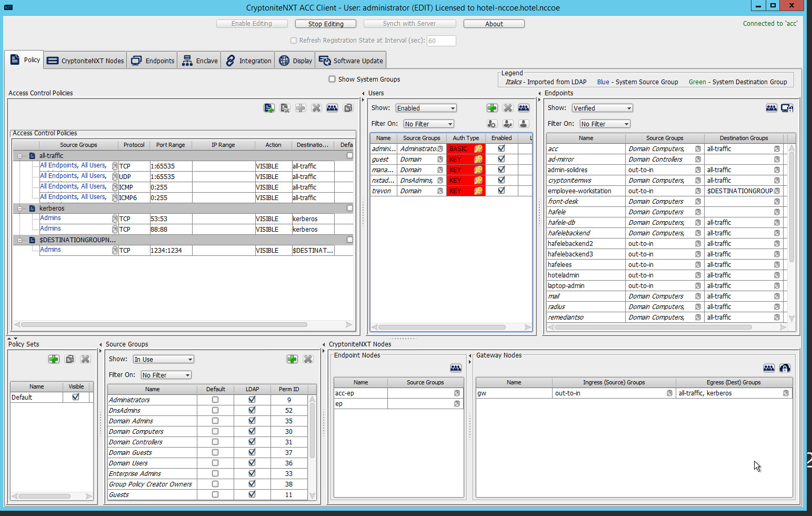The height and width of the screenshot is (516, 812).
Task: Click edit icon beside employee-workstation destination group
Action: click(777, 191)
